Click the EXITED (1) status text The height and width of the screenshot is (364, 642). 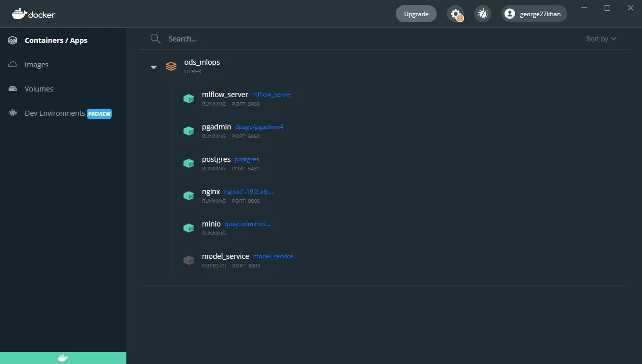pyautogui.click(x=214, y=266)
